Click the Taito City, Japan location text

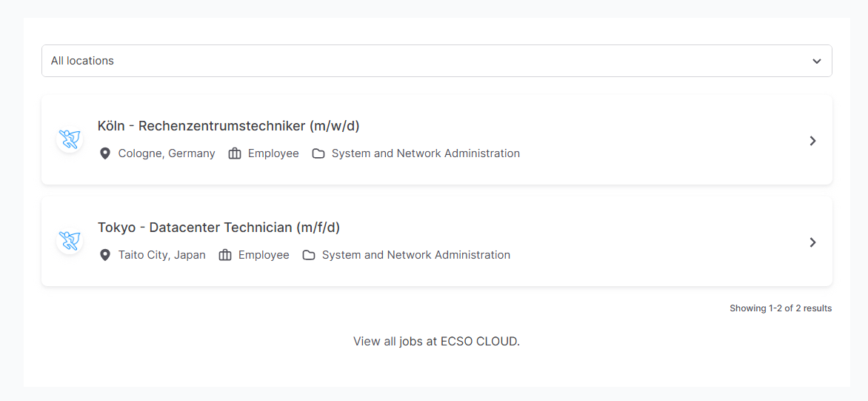[162, 255]
